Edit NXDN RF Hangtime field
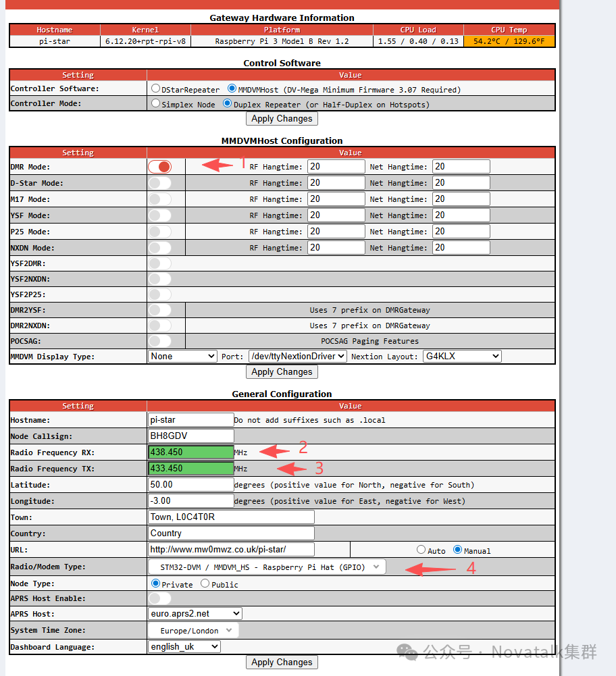Screen dimensions: 616x676 tap(336, 247)
